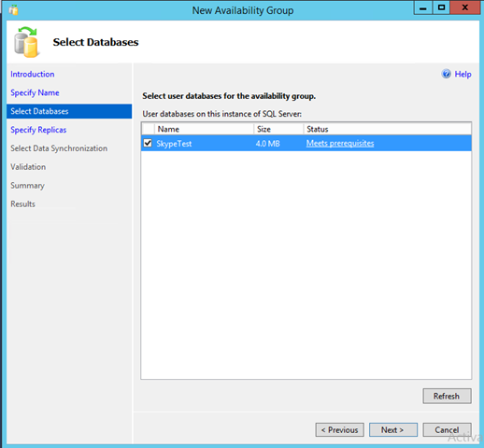
Task: Click the Refresh button
Action: point(447,396)
